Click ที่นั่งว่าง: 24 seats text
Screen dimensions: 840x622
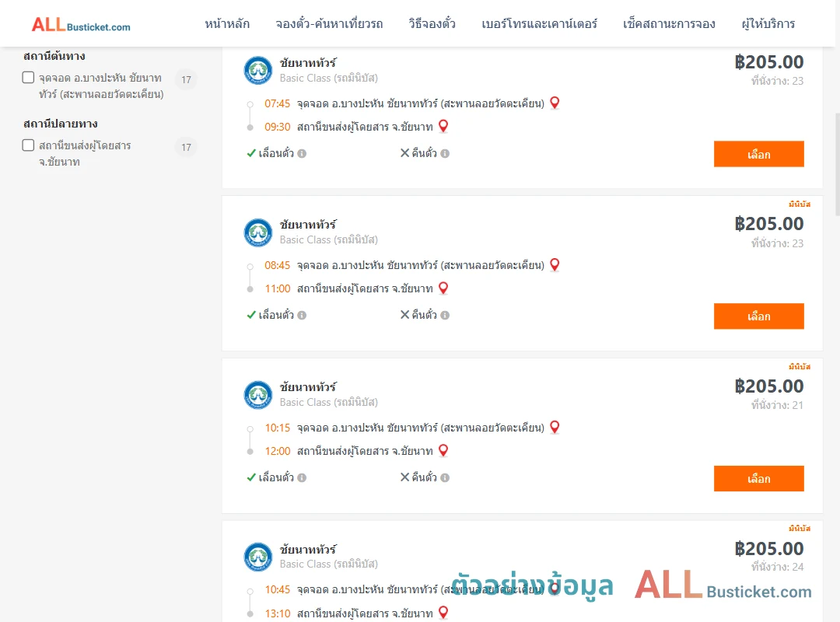coord(777,567)
